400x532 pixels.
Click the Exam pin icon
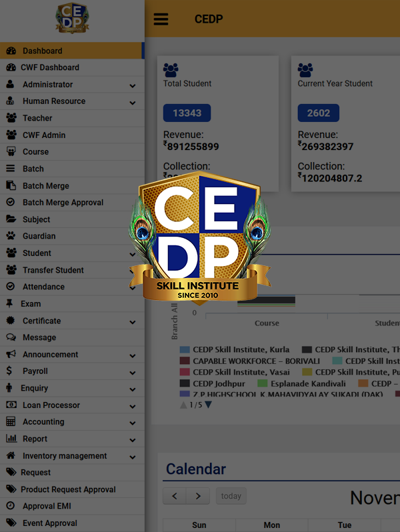tap(9, 303)
